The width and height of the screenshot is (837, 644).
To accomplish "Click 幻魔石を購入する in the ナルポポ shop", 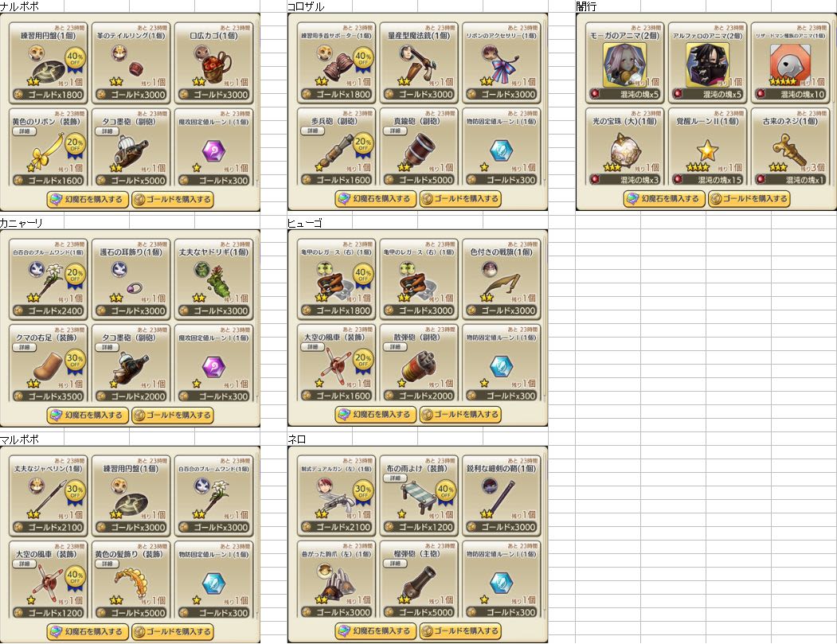I will pyautogui.click(x=88, y=200).
